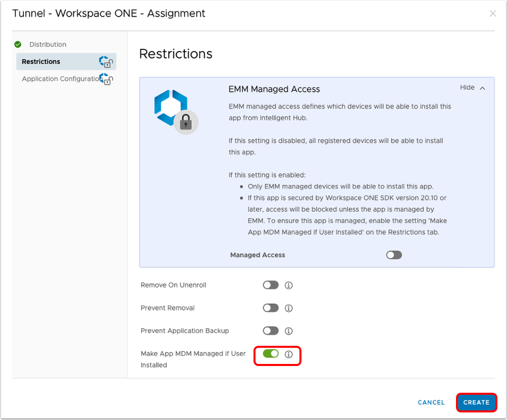
Task: Close the Assignment dialog with the X
Action: tap(493, 14)
